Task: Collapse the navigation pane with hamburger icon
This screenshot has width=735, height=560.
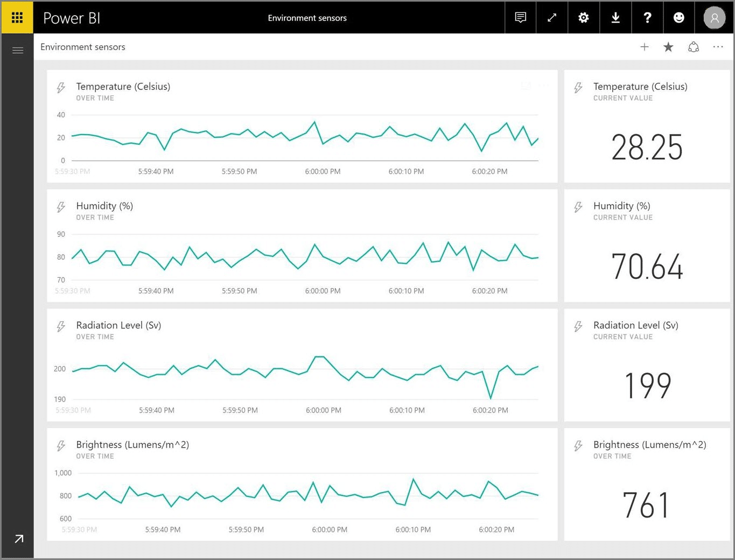Action: coord(18,50)
